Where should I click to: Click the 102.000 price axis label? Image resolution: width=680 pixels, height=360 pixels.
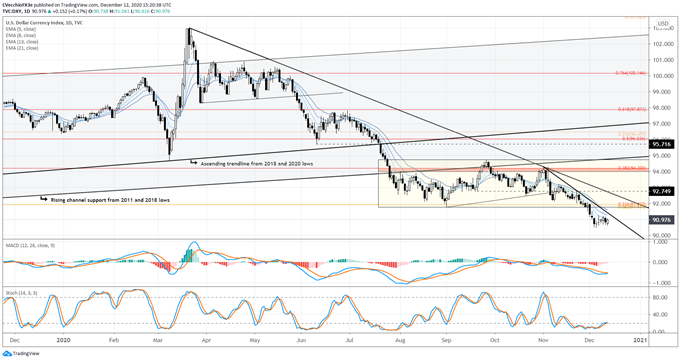pos(663,44)
